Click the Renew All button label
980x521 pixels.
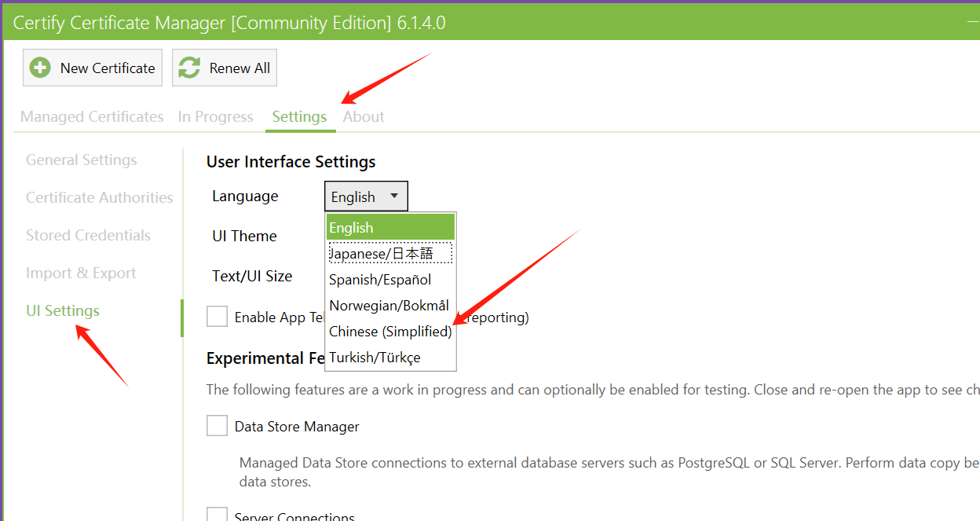coord(240,68)
